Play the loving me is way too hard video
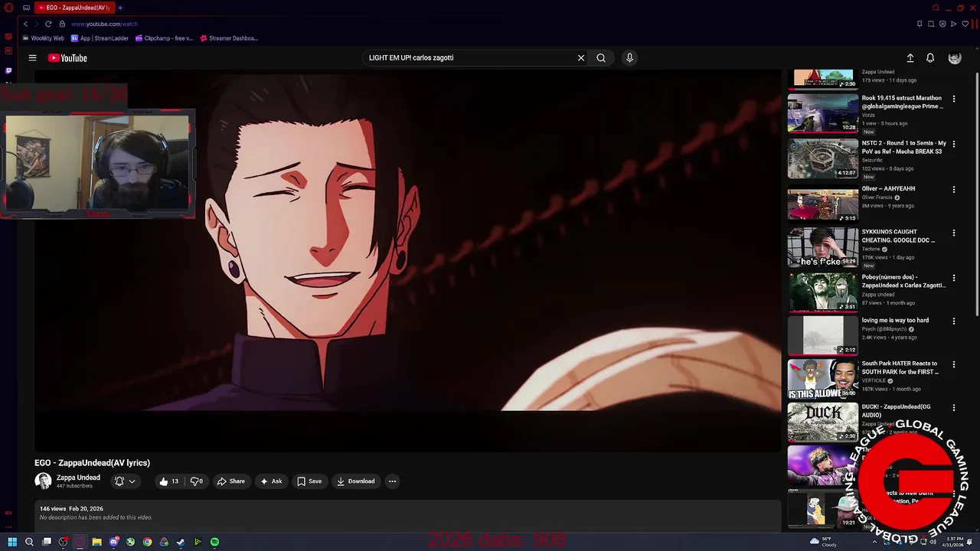This screenshot has width=980, height=551. (823, 335)
